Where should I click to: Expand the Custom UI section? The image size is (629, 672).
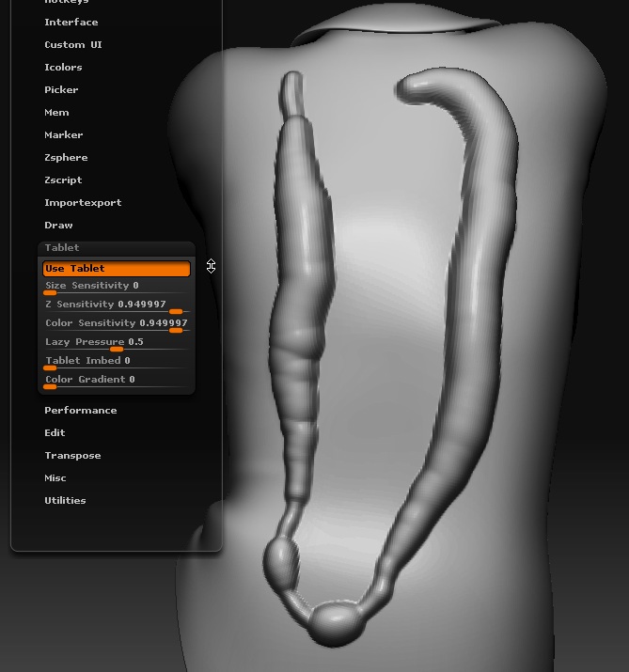(x=73, y=44)
